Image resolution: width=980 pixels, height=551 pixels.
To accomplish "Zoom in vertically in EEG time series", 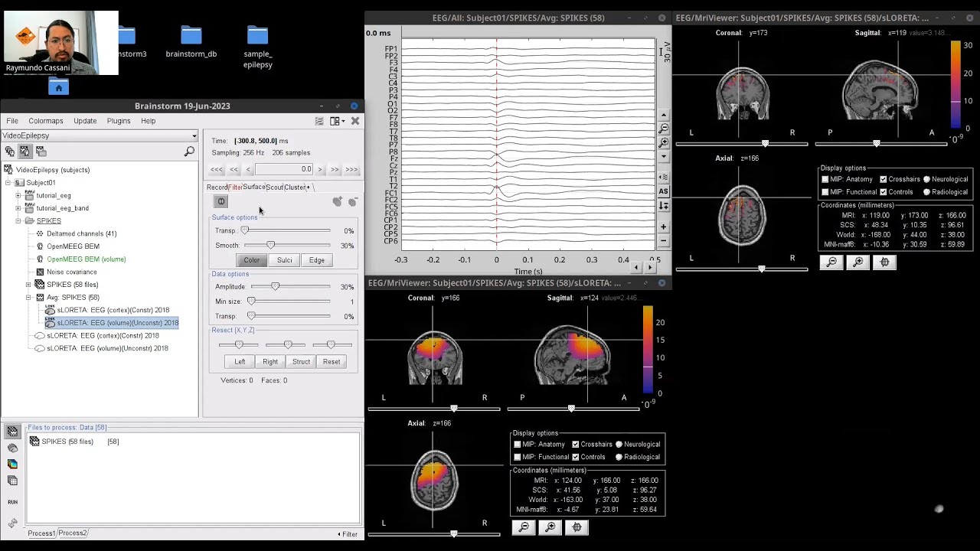I will click(663, 142).
